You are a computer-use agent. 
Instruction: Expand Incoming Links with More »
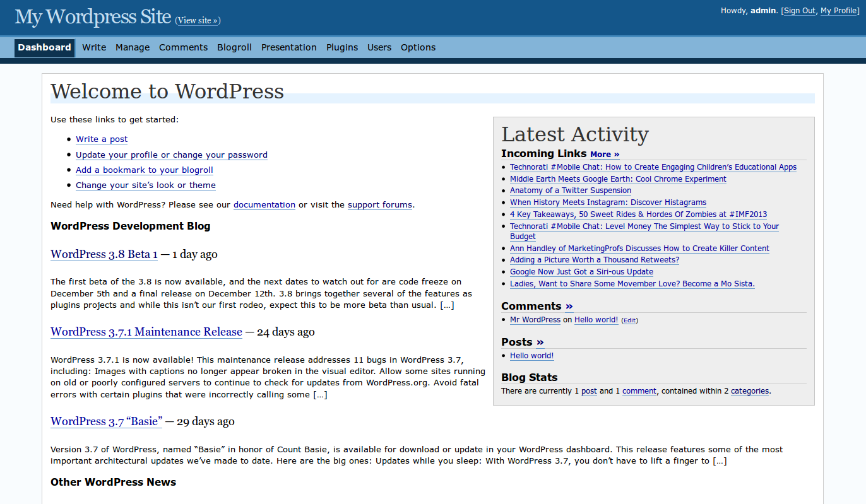[605, 154]
